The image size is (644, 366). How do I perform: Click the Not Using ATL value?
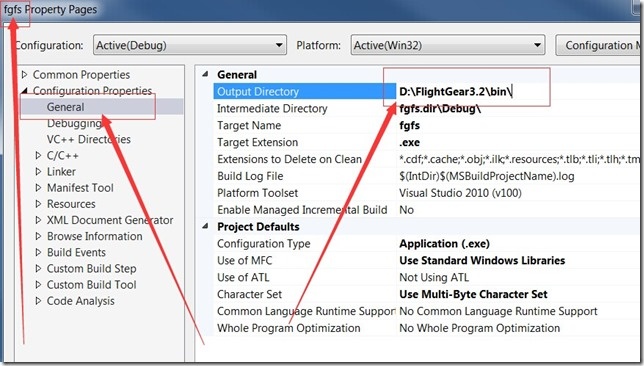(x=434, y=277)
